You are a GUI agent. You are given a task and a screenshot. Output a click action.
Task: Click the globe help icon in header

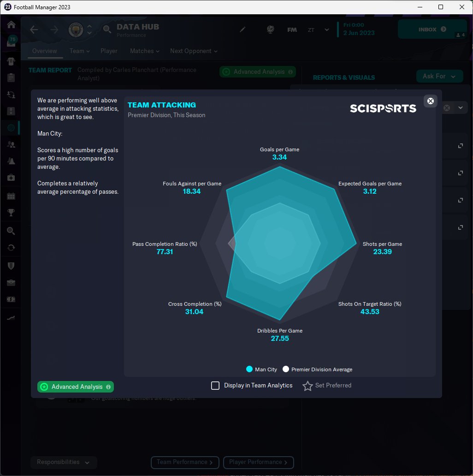[x=270, y=30]
